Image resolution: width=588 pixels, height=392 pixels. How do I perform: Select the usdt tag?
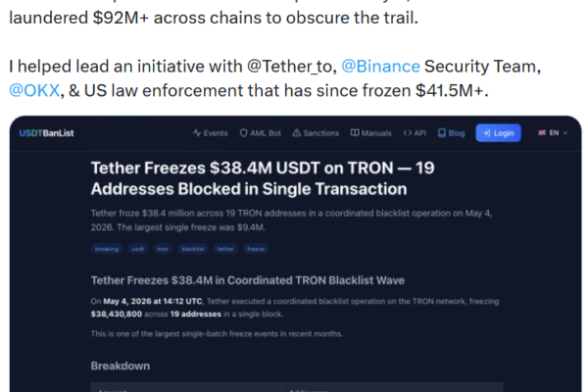click(137, 249)
